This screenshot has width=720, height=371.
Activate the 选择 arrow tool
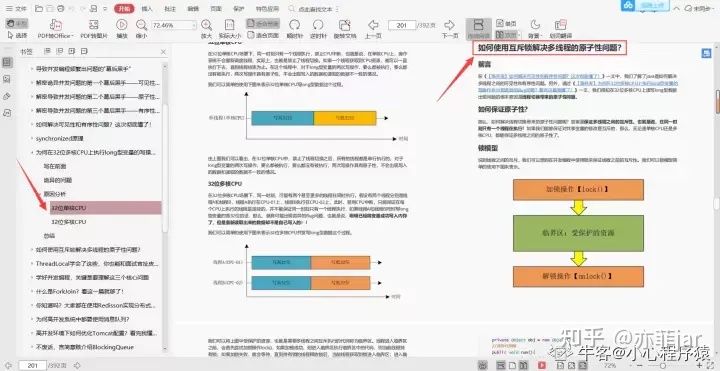[x=18, y=35]
